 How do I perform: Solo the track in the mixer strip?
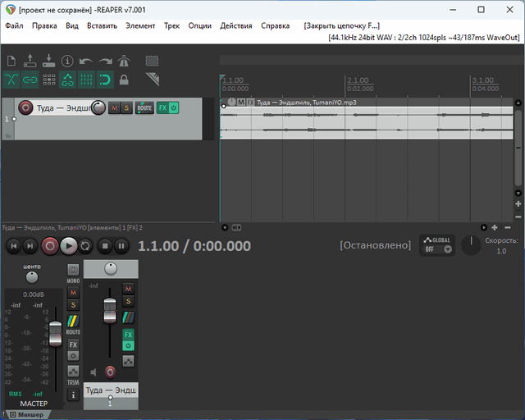click(x=128, y=303)
